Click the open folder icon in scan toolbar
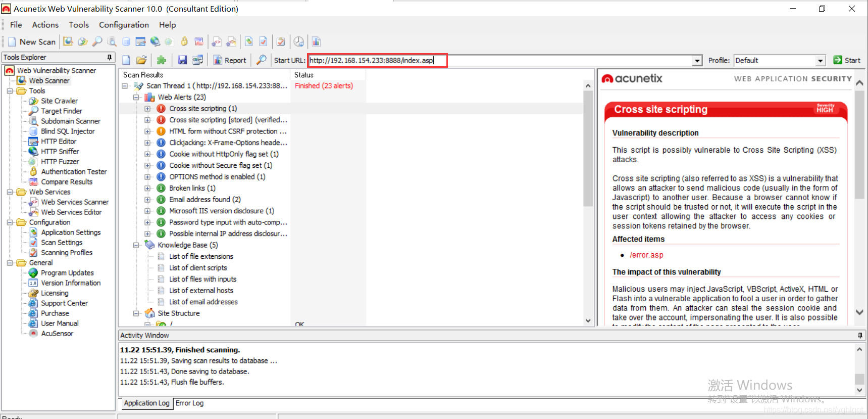This screenshot has width=868, height=419. click(141, 60)
